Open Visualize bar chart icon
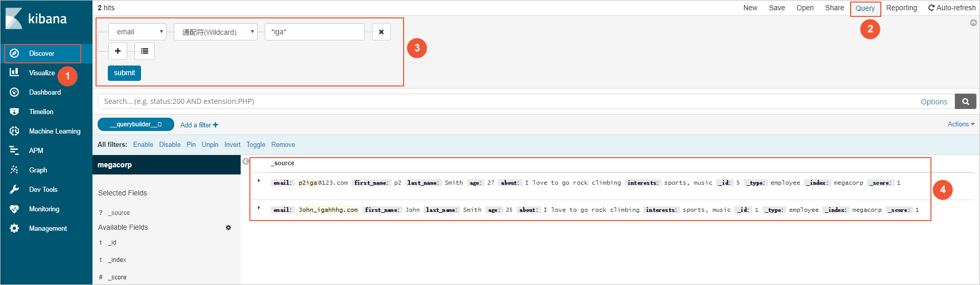 (14, 73)
